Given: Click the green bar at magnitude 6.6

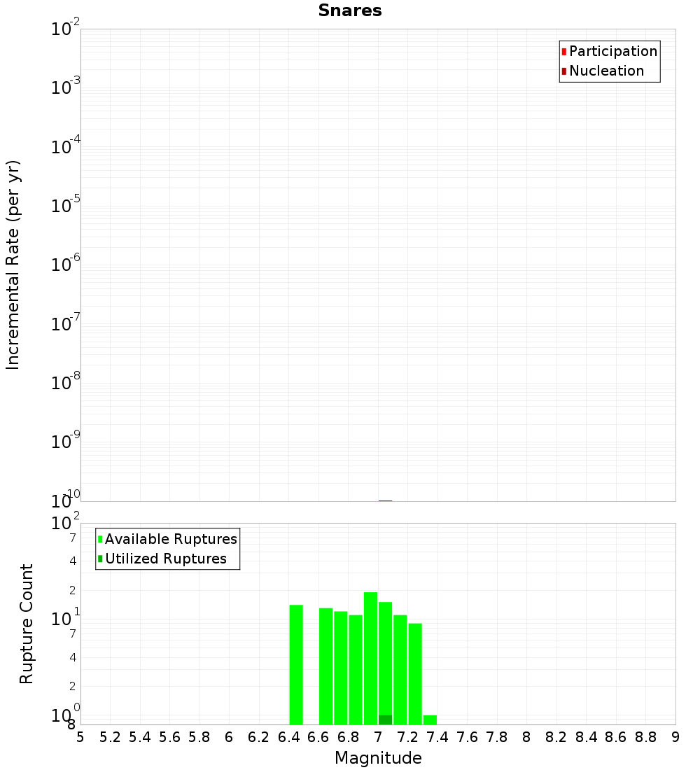Looking at the screenshot, I should [x=325, y=666].
